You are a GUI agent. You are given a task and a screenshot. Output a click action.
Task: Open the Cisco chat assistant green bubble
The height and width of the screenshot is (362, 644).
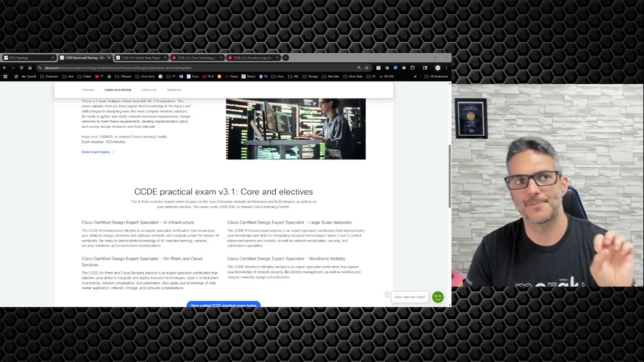438,297
